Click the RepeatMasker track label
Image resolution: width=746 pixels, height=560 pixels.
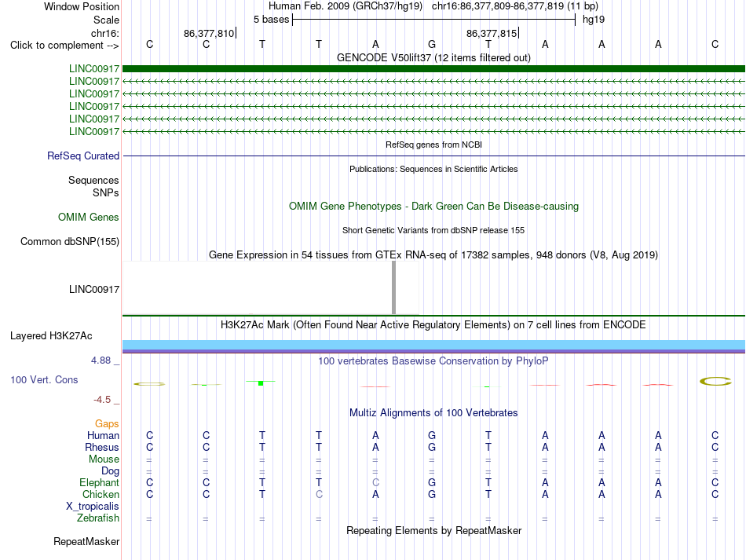(x=86, y=541)
